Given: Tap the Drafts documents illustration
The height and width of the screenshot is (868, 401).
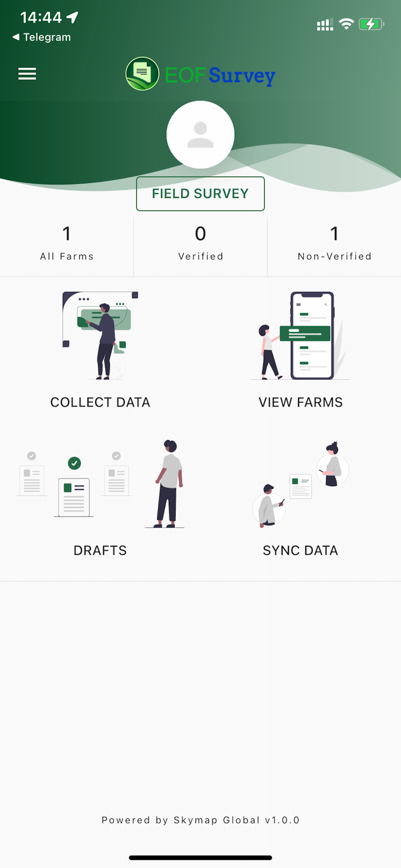Looking at the screenshot, I should (x=100, y=484).
